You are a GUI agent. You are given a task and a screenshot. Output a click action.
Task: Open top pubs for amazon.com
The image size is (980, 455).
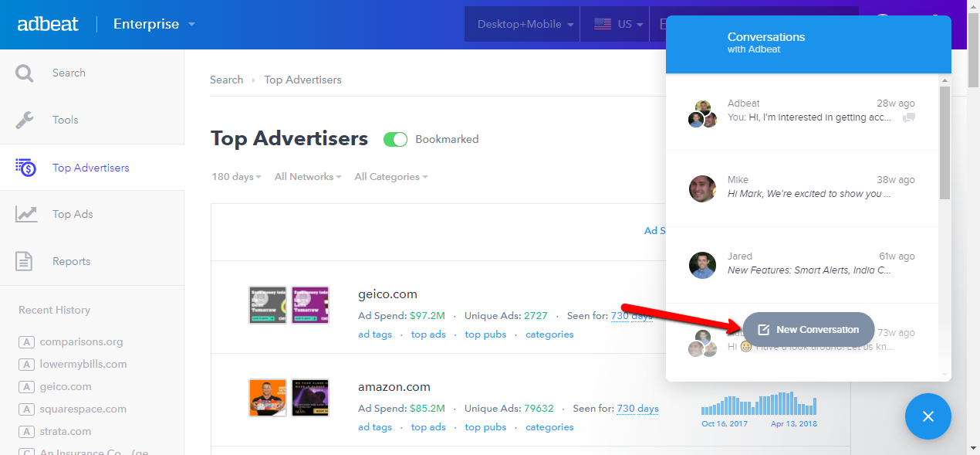click(485, 427)
